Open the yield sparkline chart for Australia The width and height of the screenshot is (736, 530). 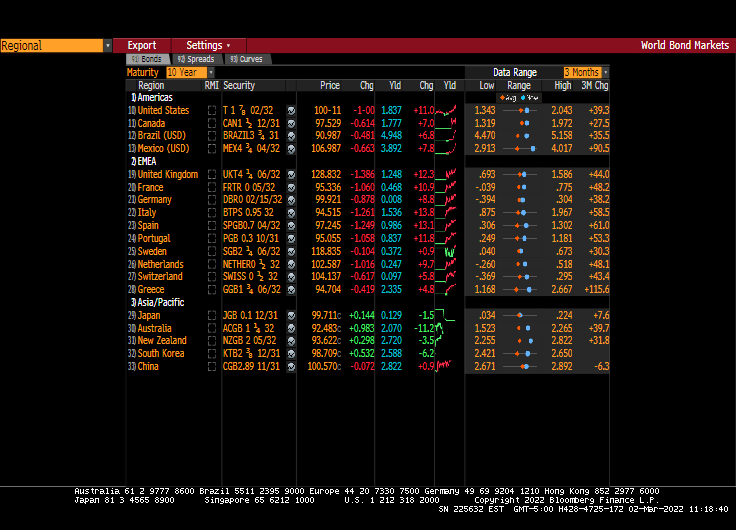click(450, 328)
